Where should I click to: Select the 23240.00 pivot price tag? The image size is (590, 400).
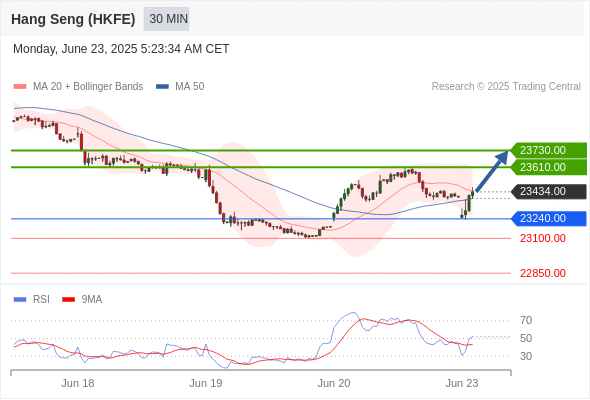(549, 219)
